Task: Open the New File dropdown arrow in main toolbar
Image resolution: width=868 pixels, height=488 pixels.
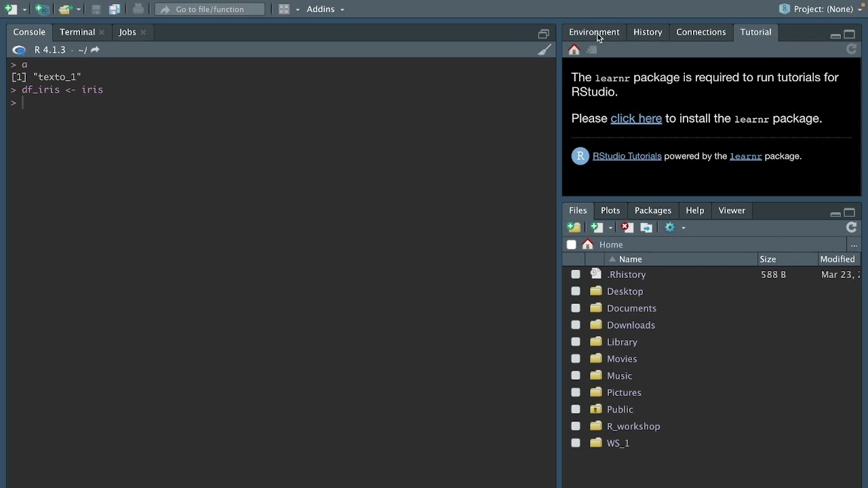Action: click(24, 9)
